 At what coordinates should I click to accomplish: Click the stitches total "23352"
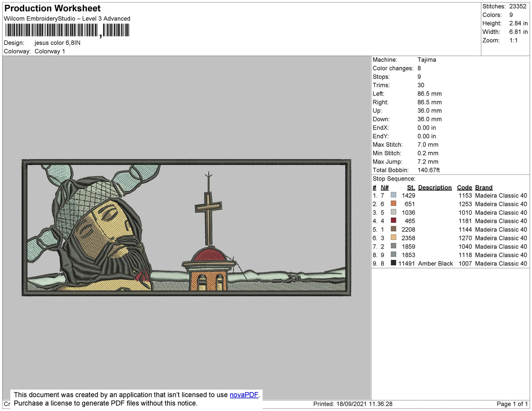pyautogui.click(x=518, y=7)
